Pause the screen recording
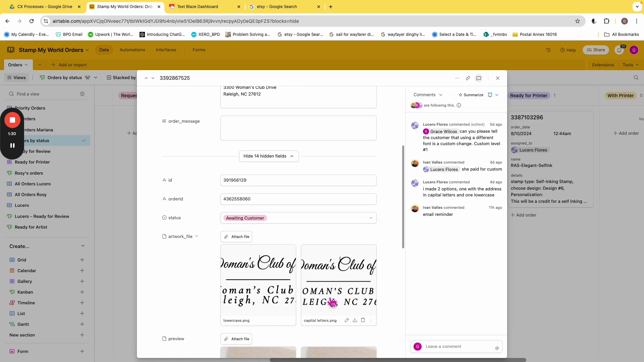 point(12,145)
